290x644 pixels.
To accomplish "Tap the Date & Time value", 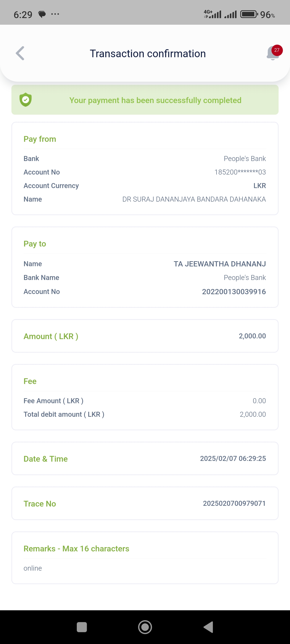I will pos(233,458).
